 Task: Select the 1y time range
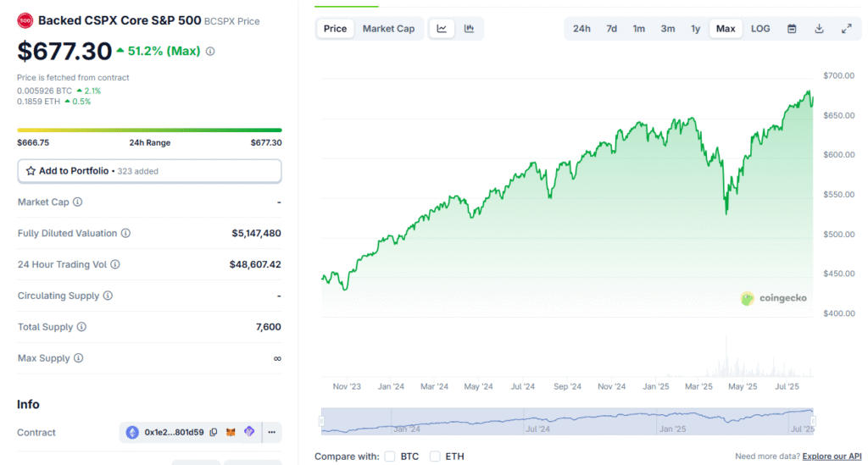(x=695, y=29)
